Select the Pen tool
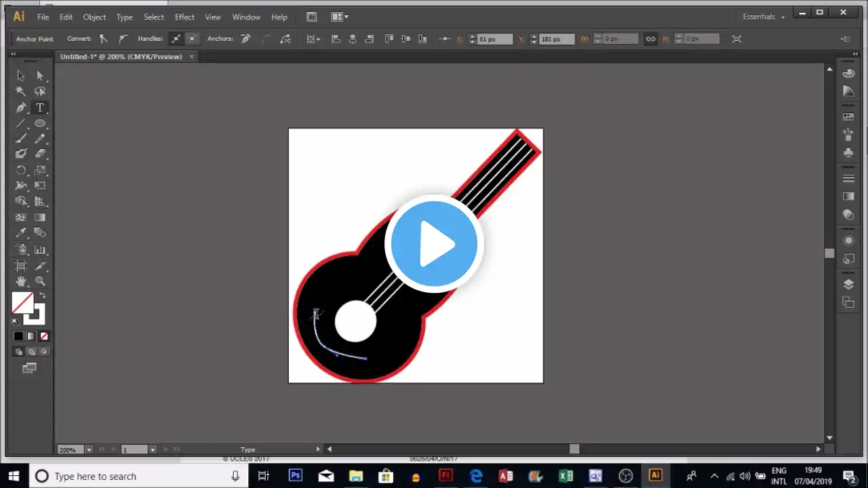This screenshot has width=868, height=488. point(20,107)
